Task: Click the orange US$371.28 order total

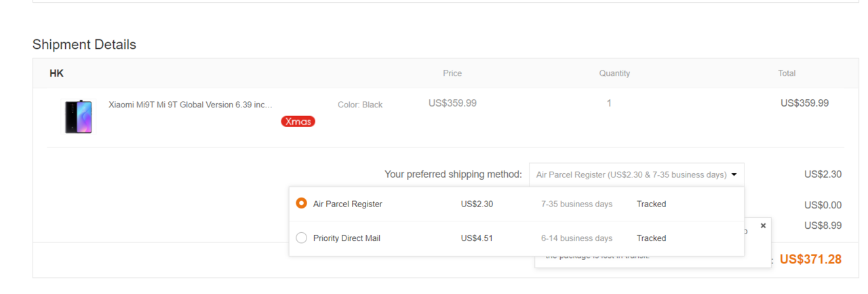Action: click(810, 259)
